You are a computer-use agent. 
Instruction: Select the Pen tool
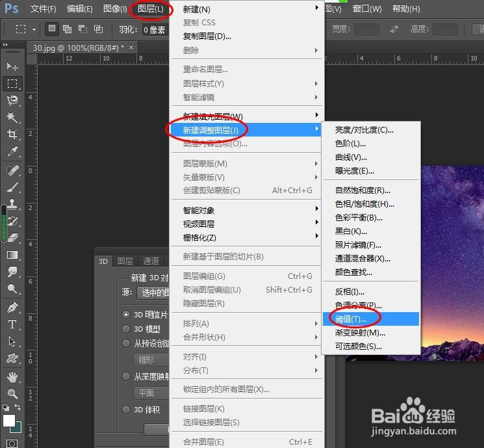coord(12,308)
